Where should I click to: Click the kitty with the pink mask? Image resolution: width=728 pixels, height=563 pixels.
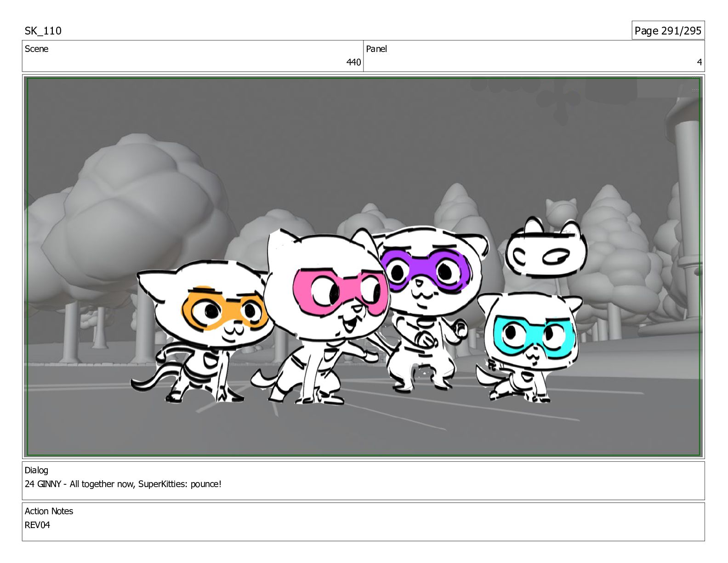click(322, 317)
